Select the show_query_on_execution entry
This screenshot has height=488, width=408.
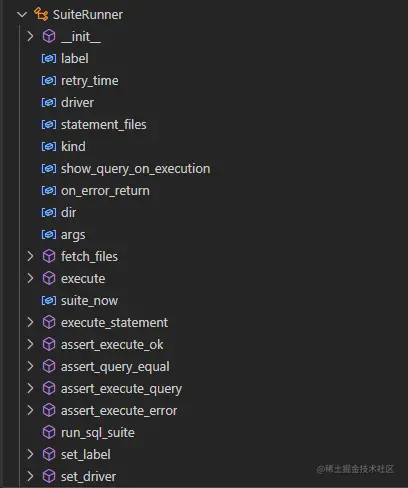(x=136, y=169)
